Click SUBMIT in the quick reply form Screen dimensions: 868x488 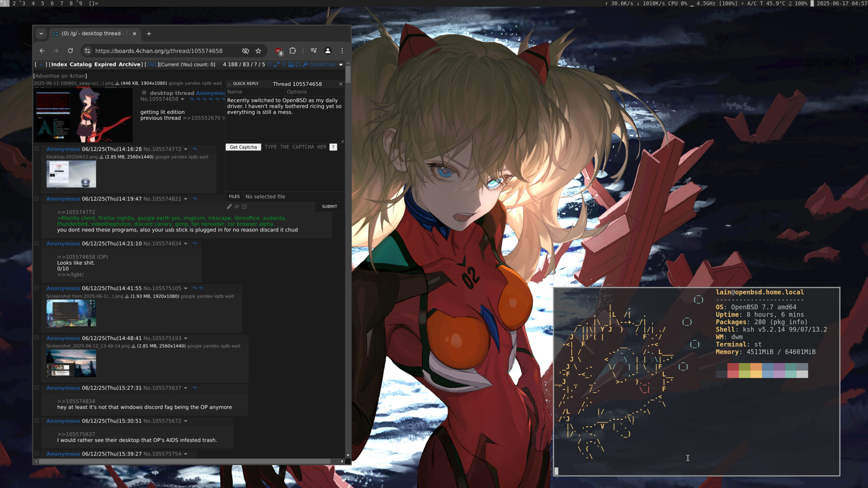tap(330, 206)
